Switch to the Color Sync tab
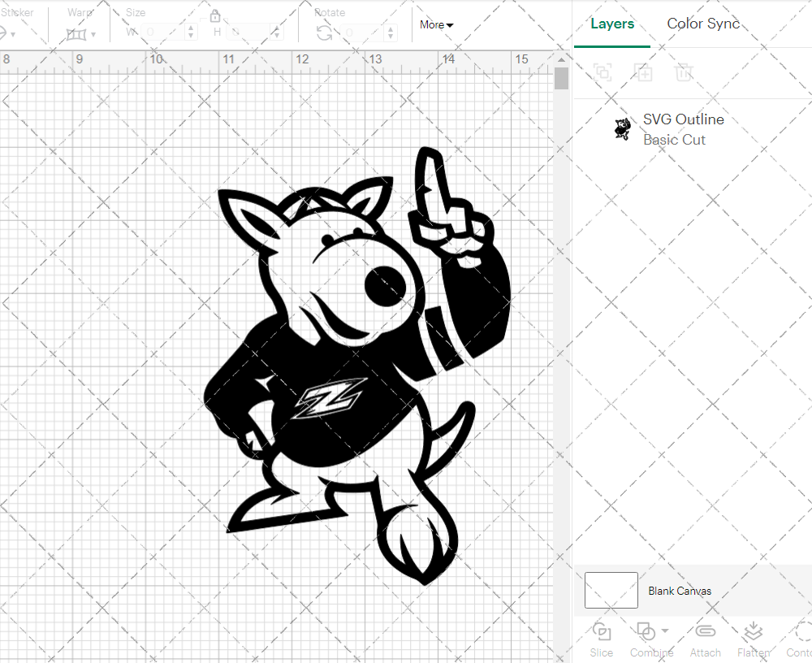 pyautogui.click(x=703, y=24)
